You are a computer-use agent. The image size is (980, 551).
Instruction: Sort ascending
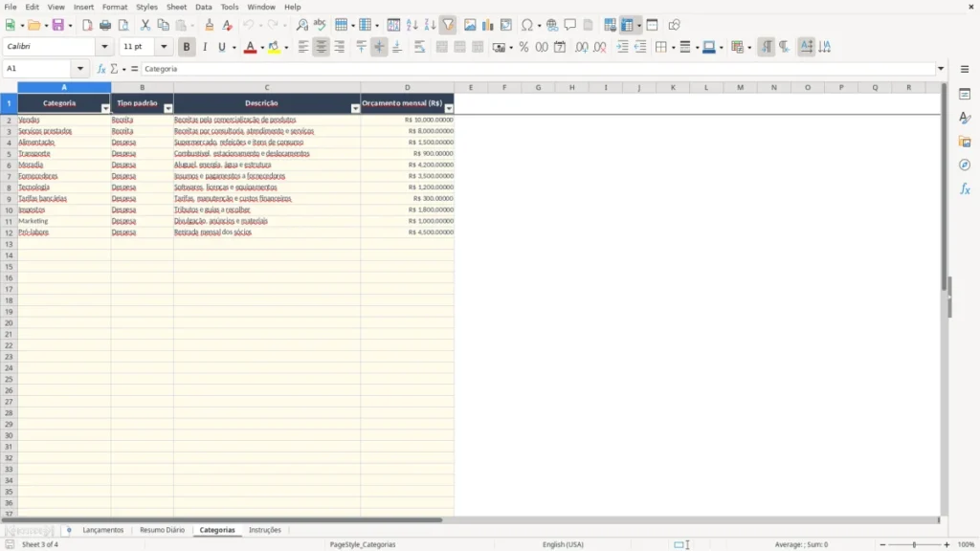(412, 25)
